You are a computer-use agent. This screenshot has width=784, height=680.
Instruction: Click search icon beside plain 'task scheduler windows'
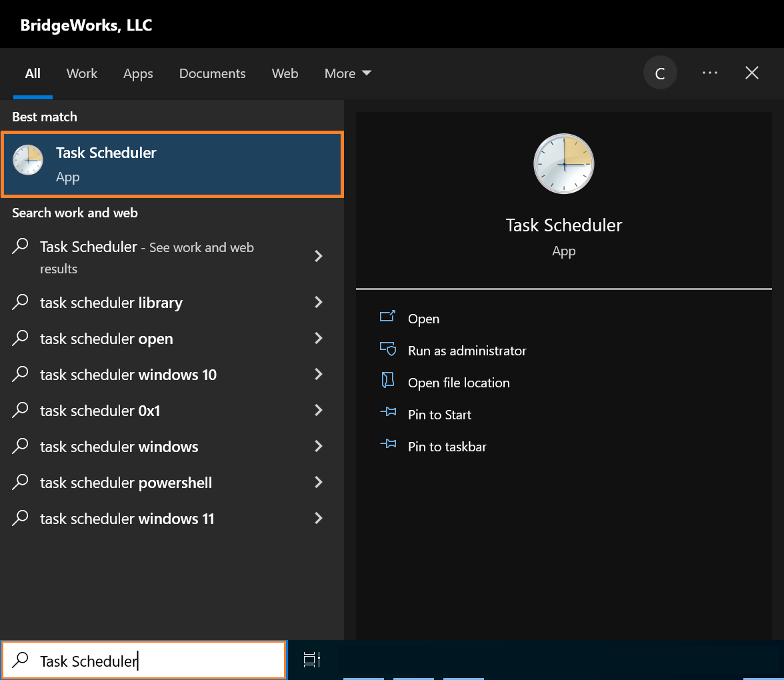(x=20, y=446)
